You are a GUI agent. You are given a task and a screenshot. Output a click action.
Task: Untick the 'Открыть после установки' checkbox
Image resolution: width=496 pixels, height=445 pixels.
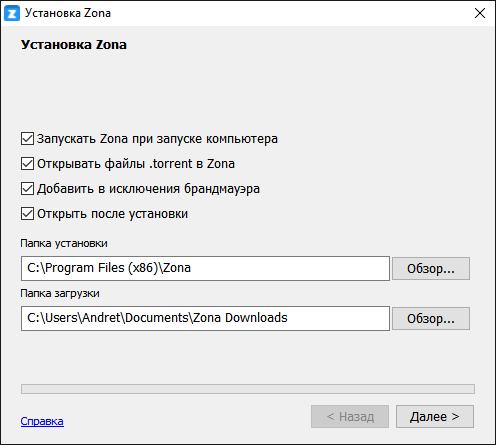pyautogui.click(x=27, y=214)
